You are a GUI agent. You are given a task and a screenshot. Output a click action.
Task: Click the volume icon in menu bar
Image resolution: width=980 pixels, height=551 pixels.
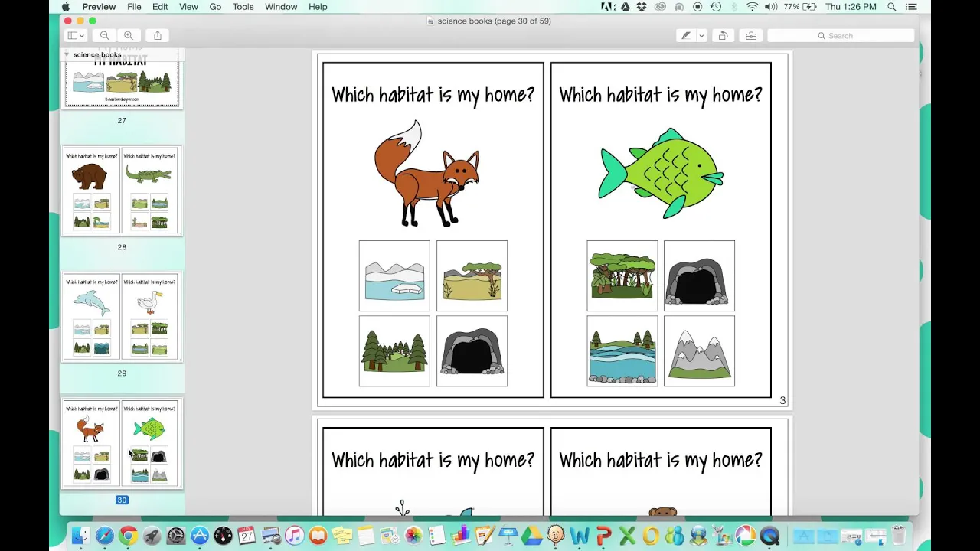coord(770,6)
